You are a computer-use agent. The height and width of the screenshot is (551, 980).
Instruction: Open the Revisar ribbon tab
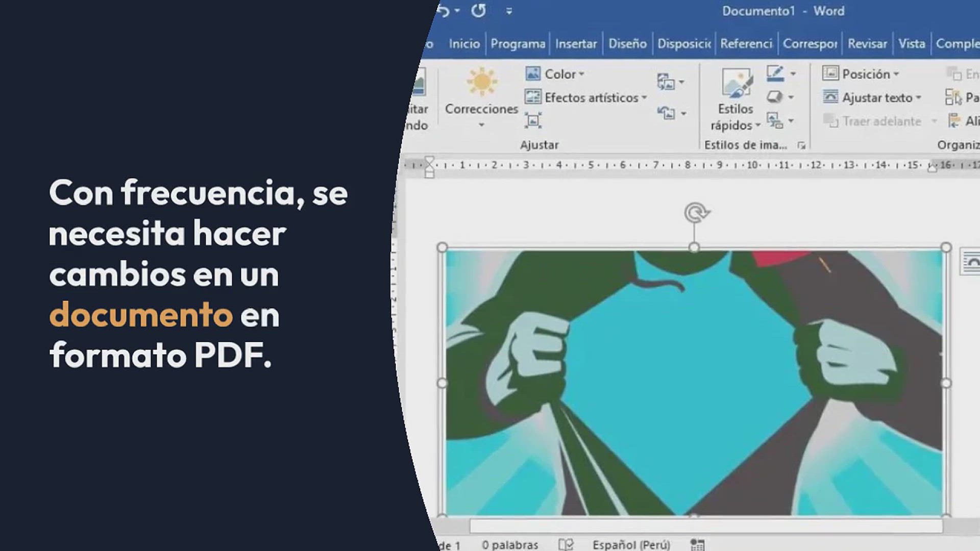[x=867, y=44]
